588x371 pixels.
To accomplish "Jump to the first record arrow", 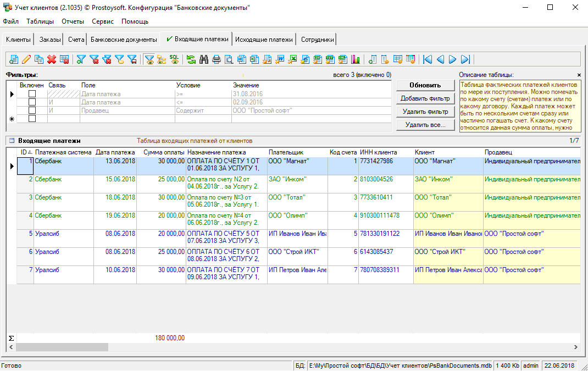I will pos(428,59).
